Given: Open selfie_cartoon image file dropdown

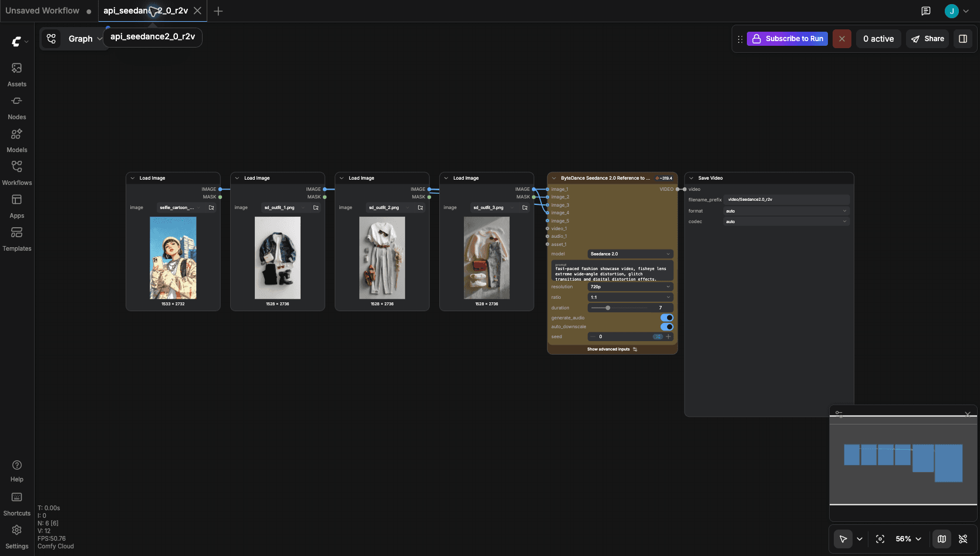Looking at the screenshot, I should pos(181,207).
